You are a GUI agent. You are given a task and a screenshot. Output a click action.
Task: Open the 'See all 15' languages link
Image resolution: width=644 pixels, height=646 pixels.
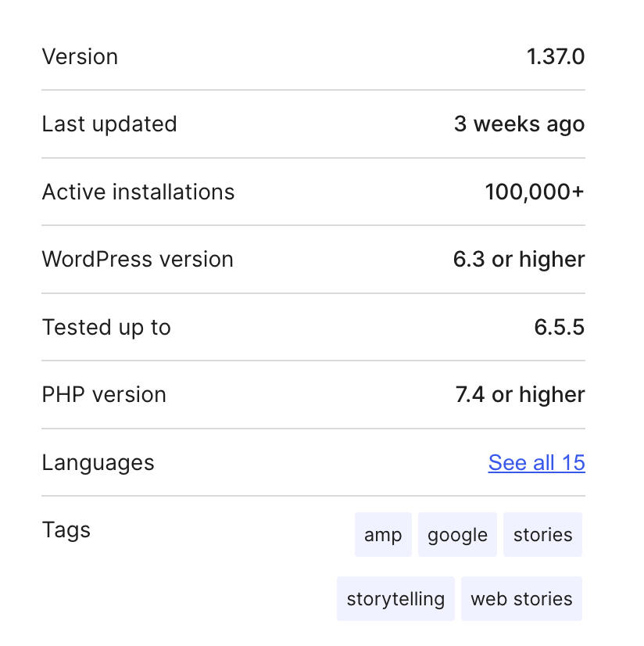coord(536,462)
